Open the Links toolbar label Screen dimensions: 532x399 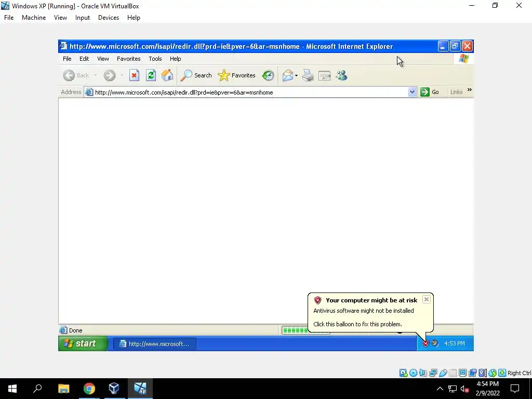pyautogui.click(x=456, y=92)
